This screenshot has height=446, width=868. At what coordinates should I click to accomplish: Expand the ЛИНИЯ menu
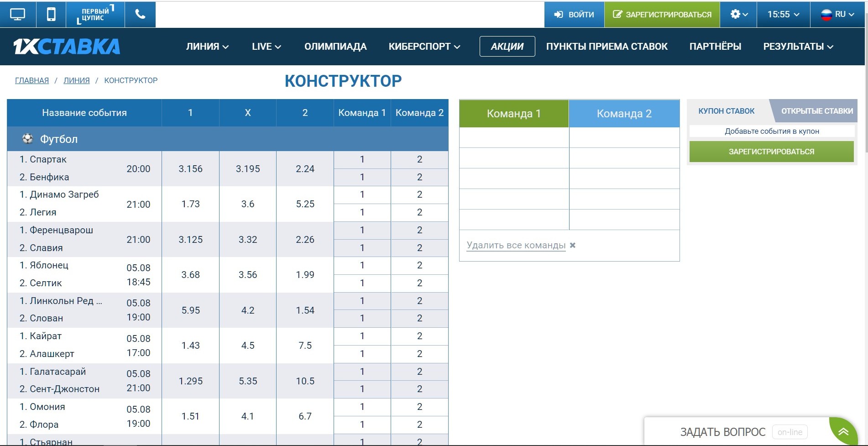(207, 47)
